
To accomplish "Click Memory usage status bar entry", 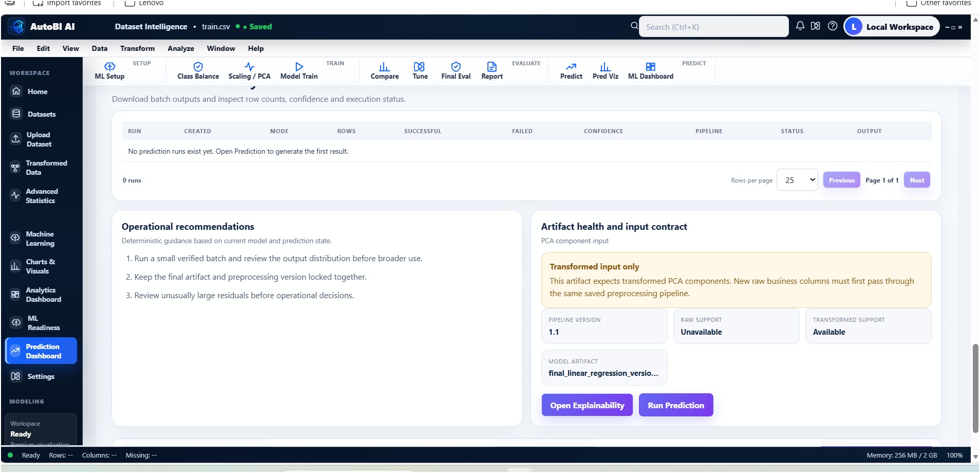I will click(x=901, y=455).
